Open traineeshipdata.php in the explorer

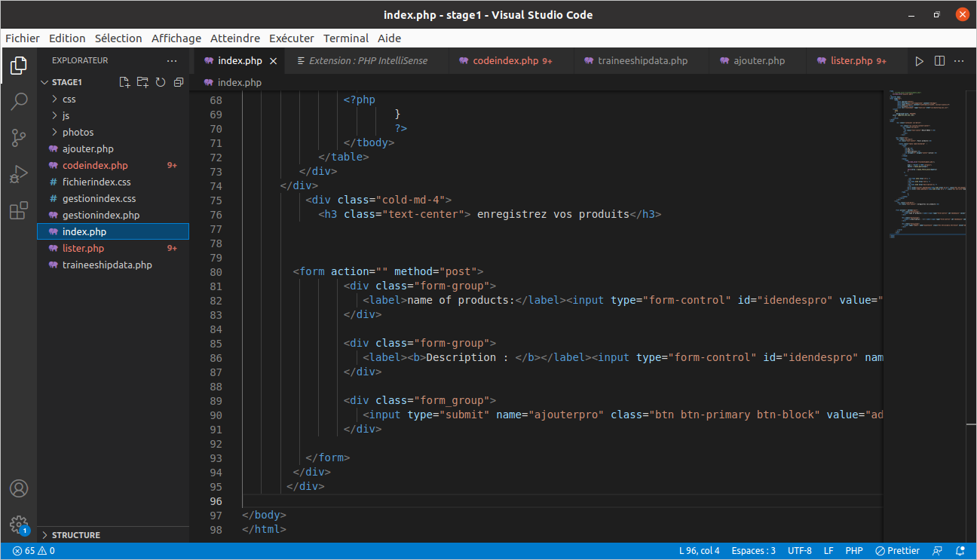click(x=113, y=265)
